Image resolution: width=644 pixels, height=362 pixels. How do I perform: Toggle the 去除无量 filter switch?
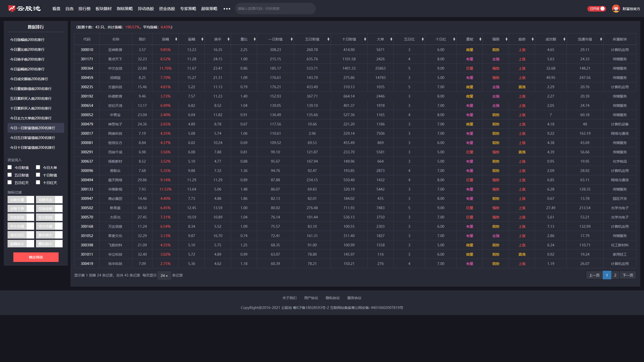click(x=21, y=200)
